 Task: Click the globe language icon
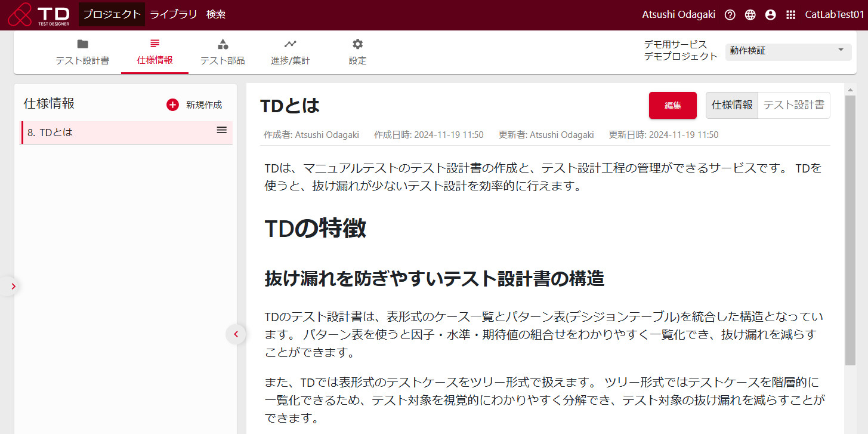750,15
